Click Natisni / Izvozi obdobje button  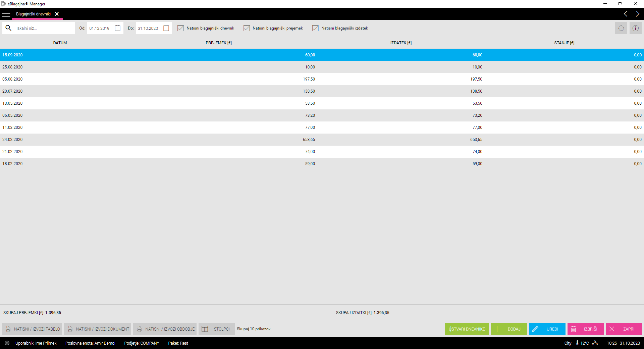[165, 329]
